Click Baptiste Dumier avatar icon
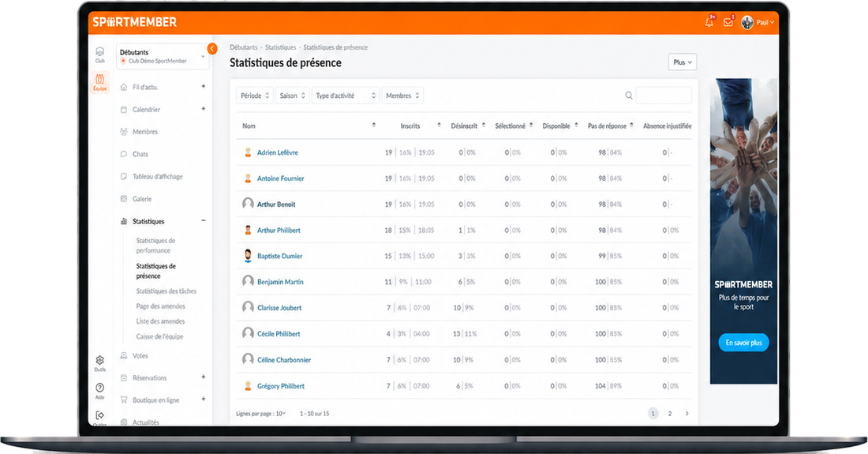Screen dimensions: 868x454 248,255
